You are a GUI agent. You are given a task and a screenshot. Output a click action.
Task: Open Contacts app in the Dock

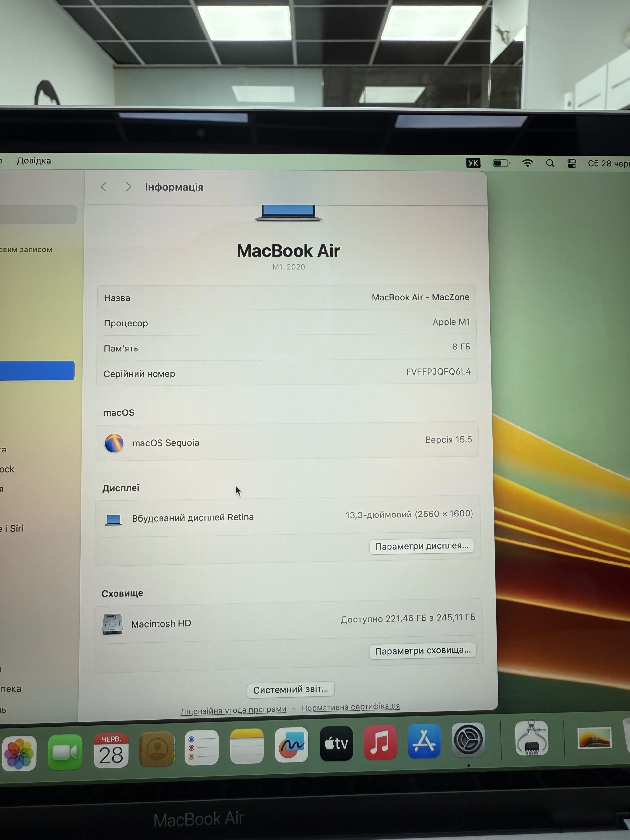point(157,749)
